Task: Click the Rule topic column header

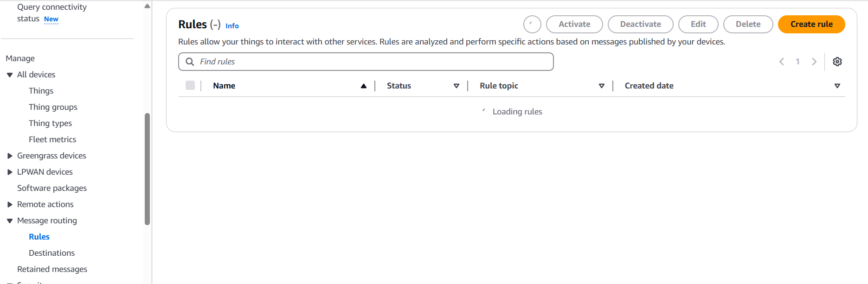Action: [499, 86]
